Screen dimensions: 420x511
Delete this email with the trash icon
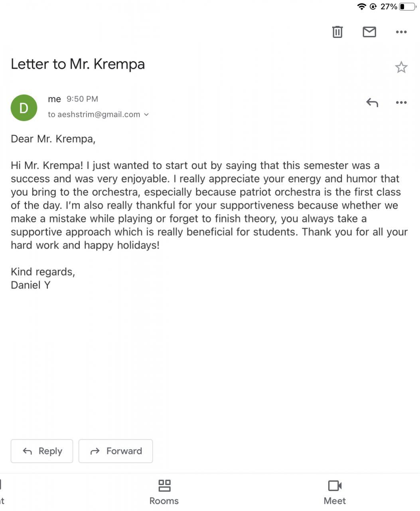coord(337,32)
